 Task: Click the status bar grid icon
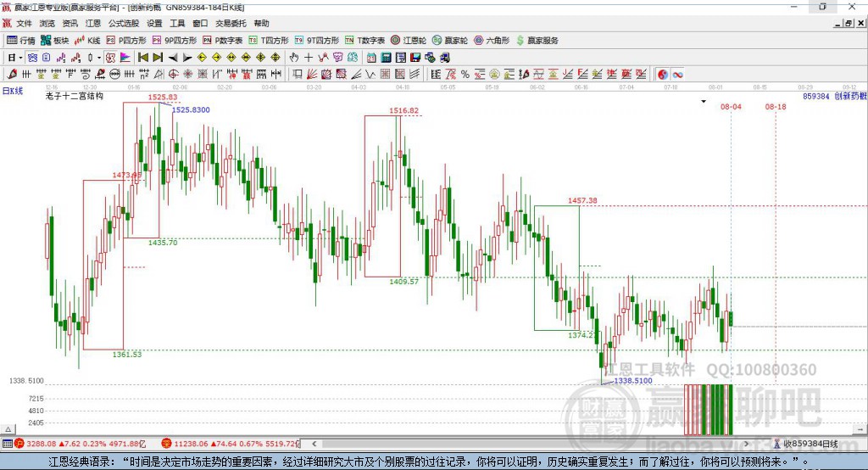point(7,444)
